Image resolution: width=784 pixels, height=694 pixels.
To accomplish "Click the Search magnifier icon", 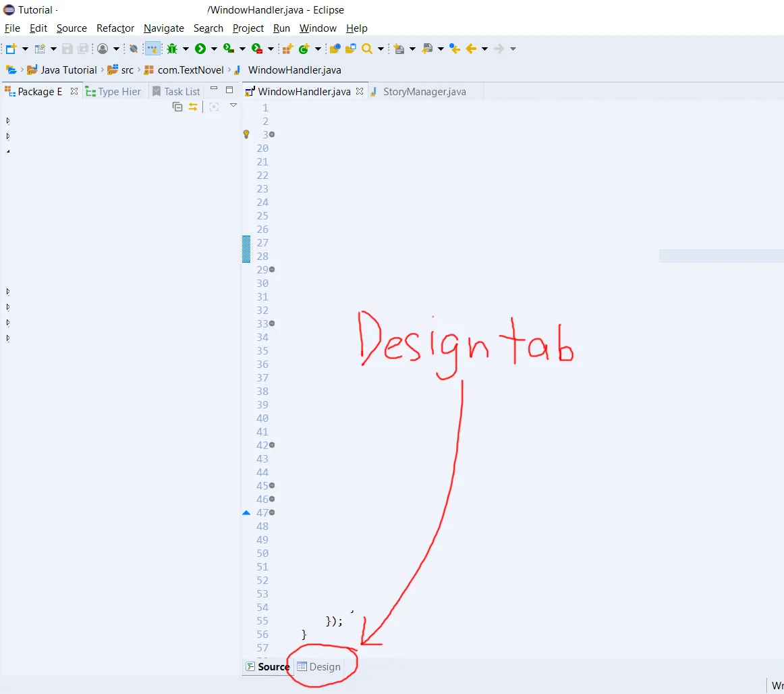I will point(367,49).
